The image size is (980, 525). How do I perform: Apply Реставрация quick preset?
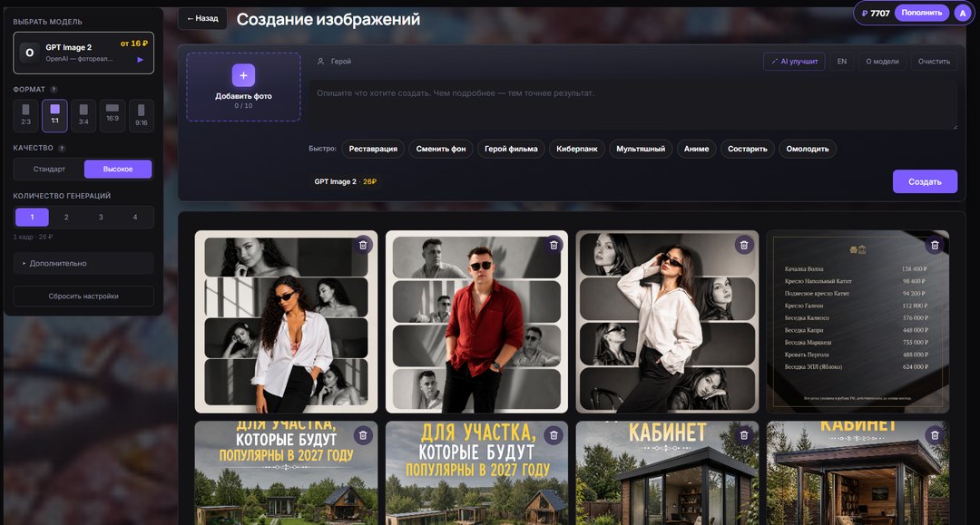(373, 149)
